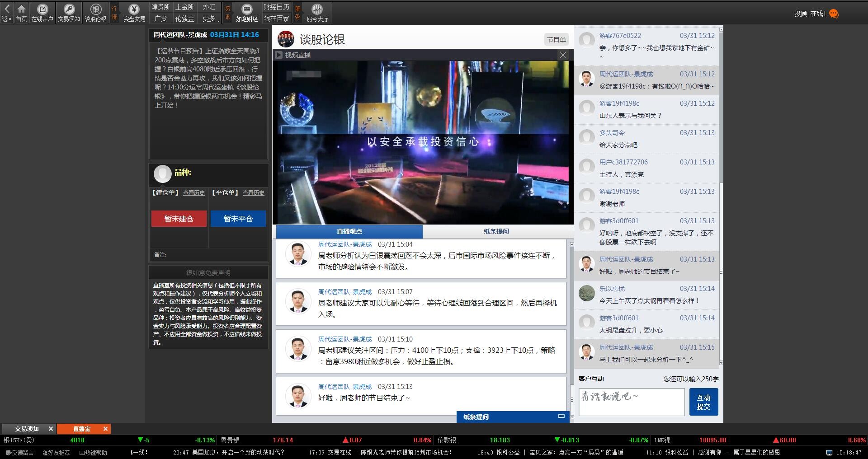Focus the customer message input box
868x459 pixels.
click(x=632, y=402)
